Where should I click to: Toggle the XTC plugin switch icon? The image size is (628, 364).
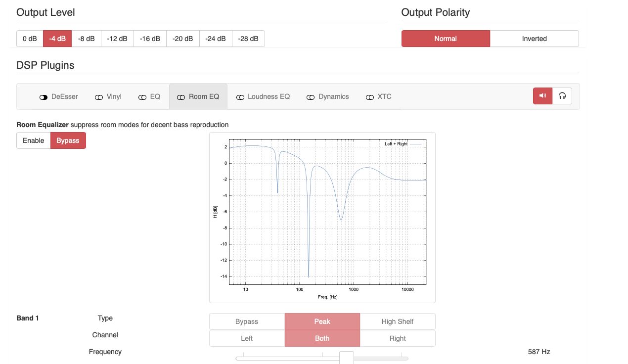point(370,97)
